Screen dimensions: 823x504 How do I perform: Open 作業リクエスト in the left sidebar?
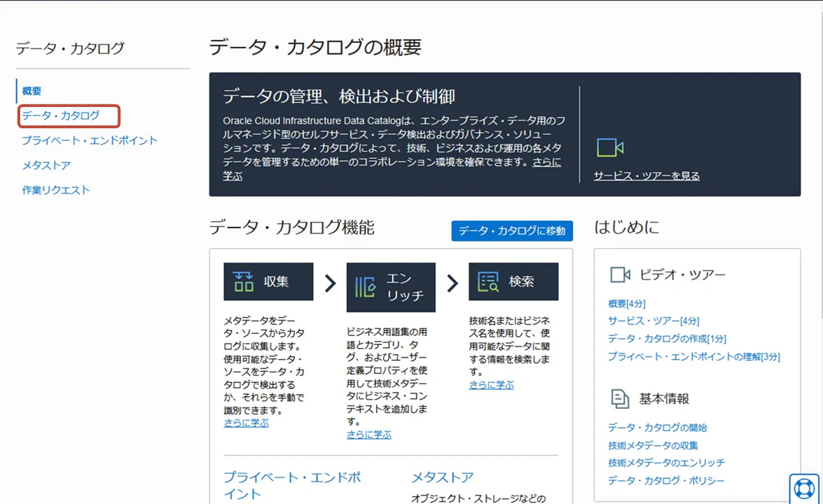coord(56,190)
